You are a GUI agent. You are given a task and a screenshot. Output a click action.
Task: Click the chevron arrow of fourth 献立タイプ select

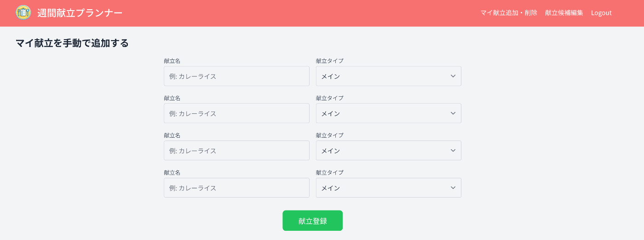[453, 188]
